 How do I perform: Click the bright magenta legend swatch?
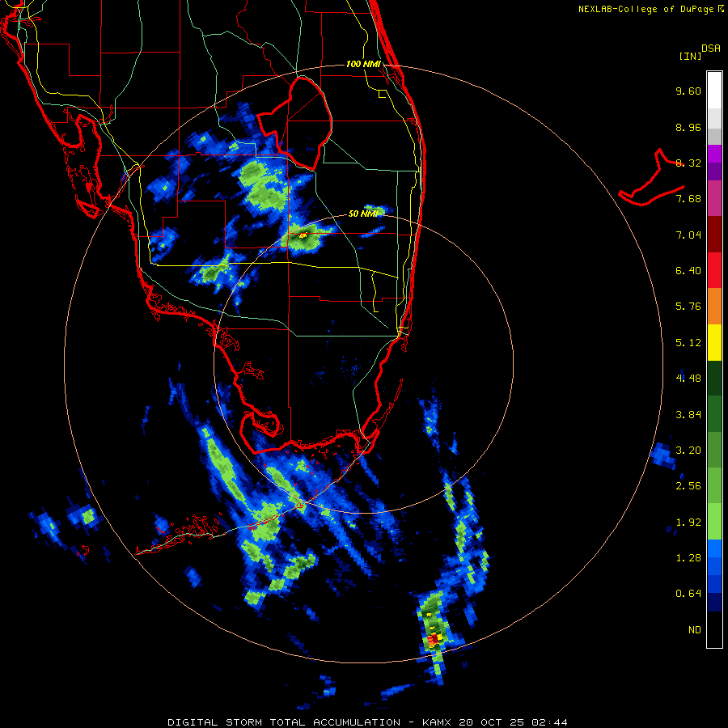714,154
